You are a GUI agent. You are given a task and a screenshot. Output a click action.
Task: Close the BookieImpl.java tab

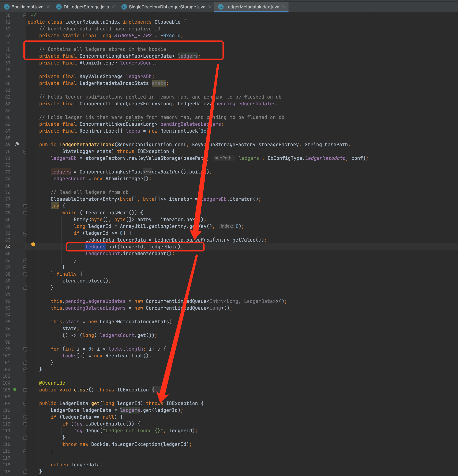[x=48, y=7]
